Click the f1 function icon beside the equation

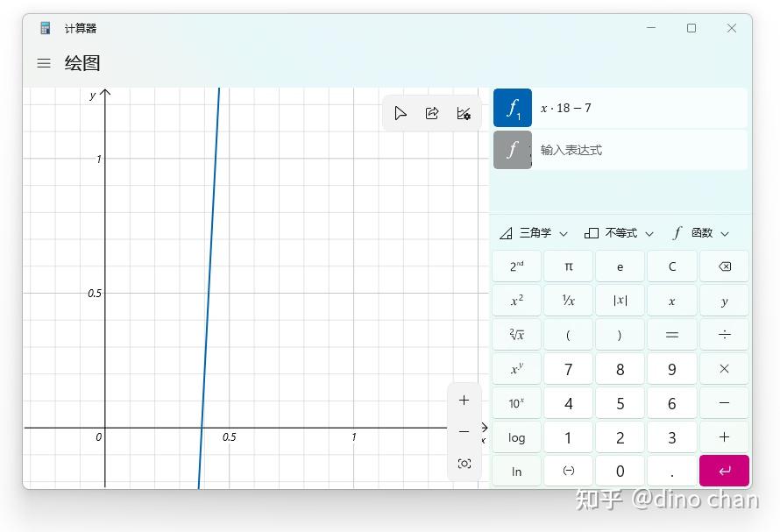point(513,107)
